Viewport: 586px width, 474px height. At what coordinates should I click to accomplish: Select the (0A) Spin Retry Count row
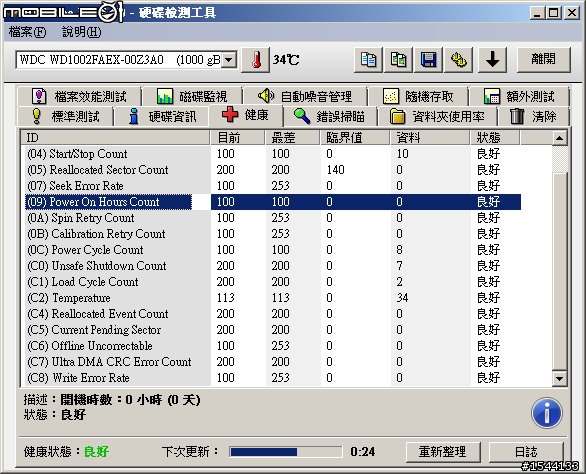273,218
